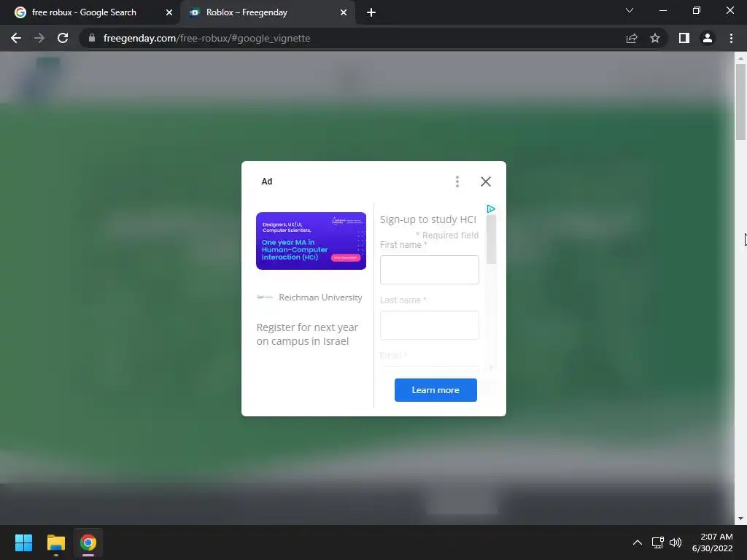
Task: Click the page vertical scrollbar thumb
Action: point(740,102)
